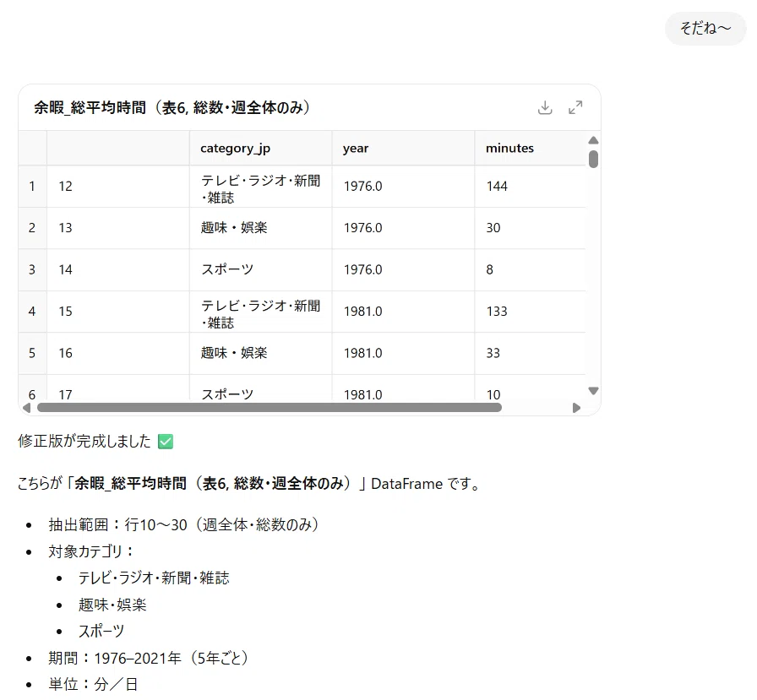Click the green checkmark emoji
The image size is (757, 700).
pos(166,442)
